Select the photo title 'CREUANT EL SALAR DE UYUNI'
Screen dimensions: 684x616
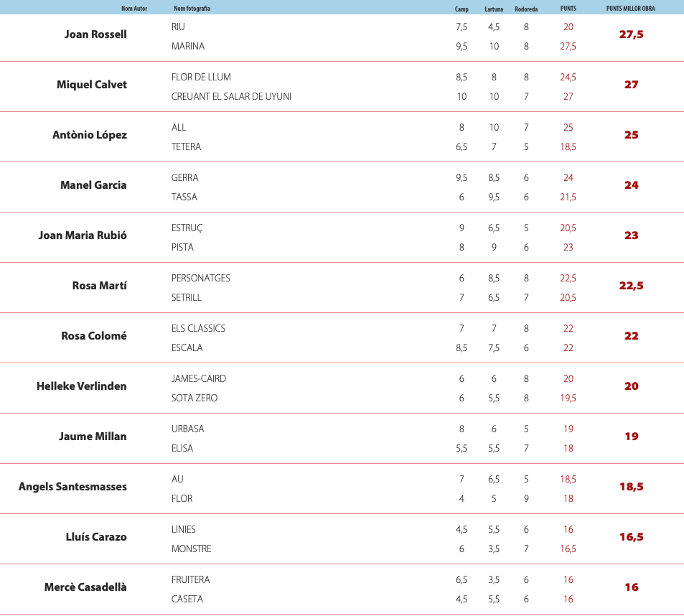coord(231,96)
